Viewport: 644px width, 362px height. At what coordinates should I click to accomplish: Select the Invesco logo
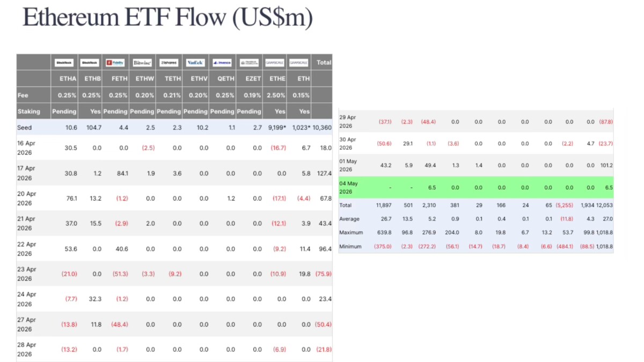(222, 63)
